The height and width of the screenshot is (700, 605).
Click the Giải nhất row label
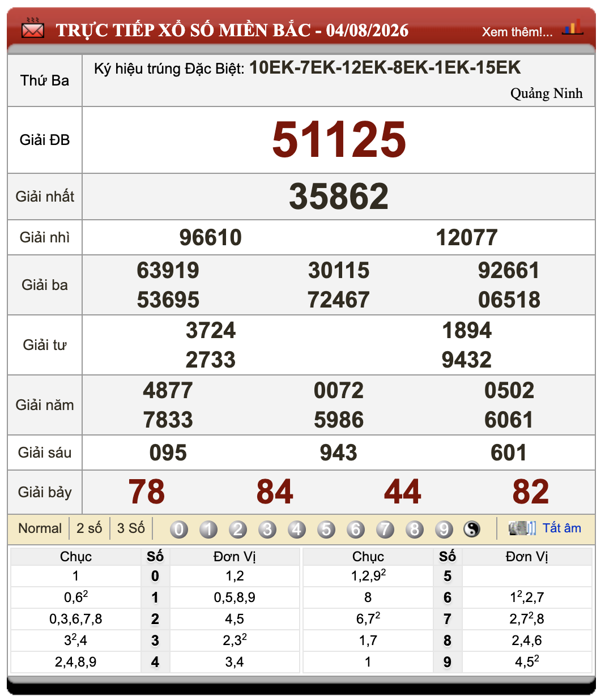(45, 197)
